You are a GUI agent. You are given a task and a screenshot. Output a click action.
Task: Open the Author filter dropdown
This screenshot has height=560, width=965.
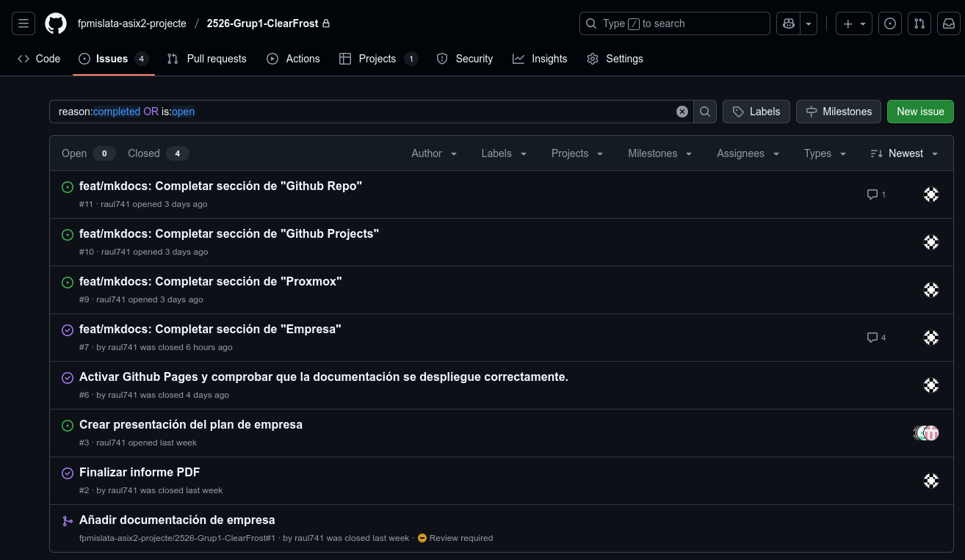[433, 153]
